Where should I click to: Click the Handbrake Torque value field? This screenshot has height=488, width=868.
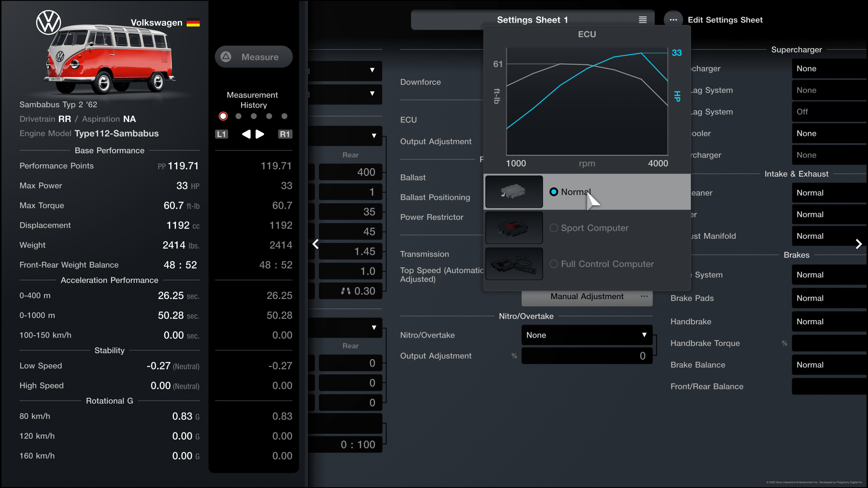(829, 343)
